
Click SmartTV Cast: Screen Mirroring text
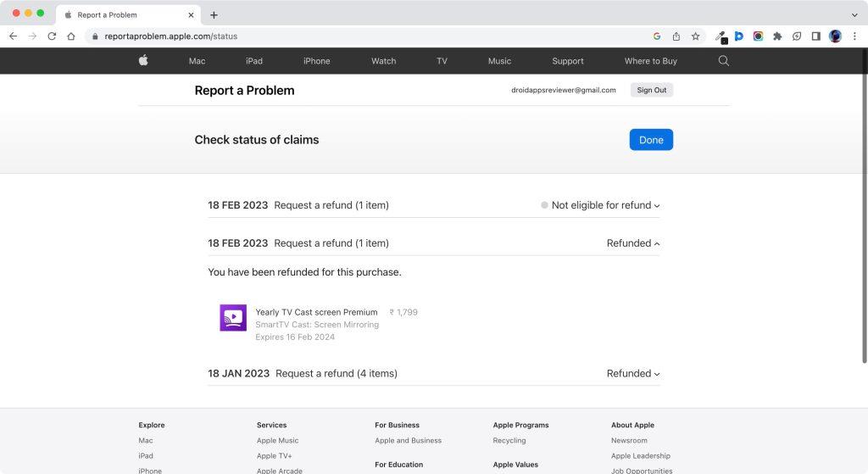(317, 325)
